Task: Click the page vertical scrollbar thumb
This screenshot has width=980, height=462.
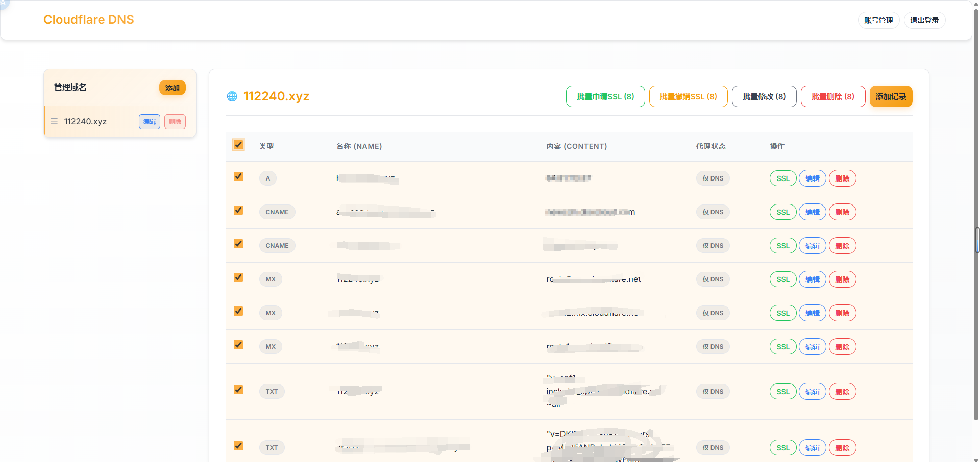Action: [x=977, y=240]
